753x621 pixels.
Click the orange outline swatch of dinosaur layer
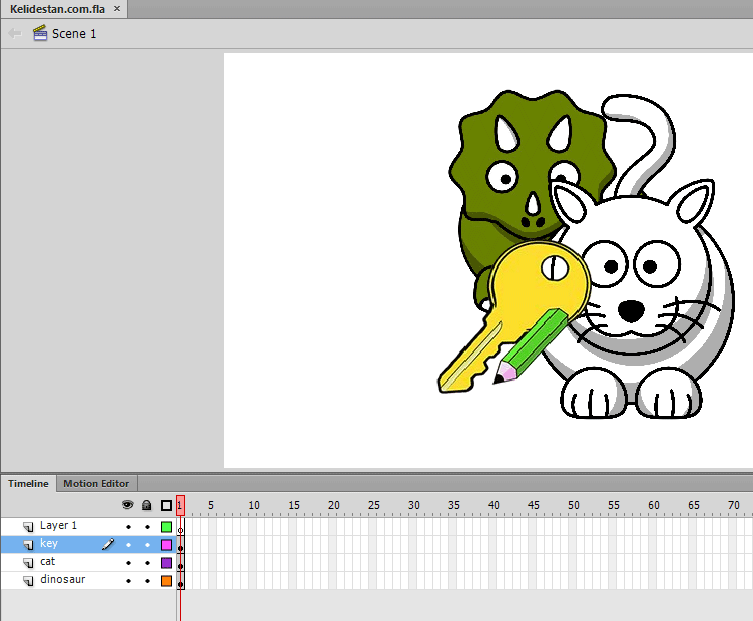(166, 581)
